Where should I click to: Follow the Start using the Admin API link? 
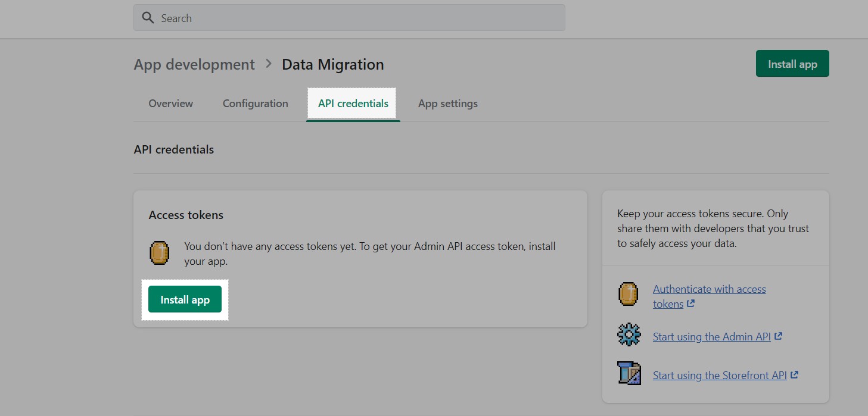(x=712, y=336)
